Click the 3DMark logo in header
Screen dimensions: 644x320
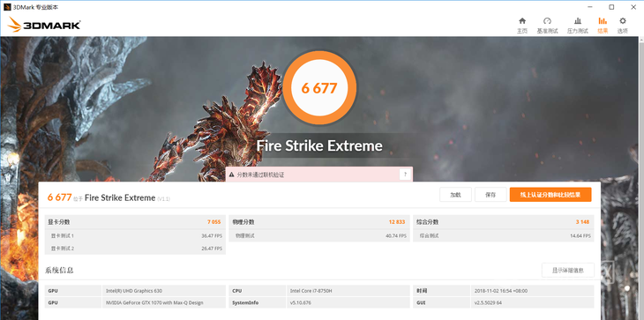click(43, 25)
